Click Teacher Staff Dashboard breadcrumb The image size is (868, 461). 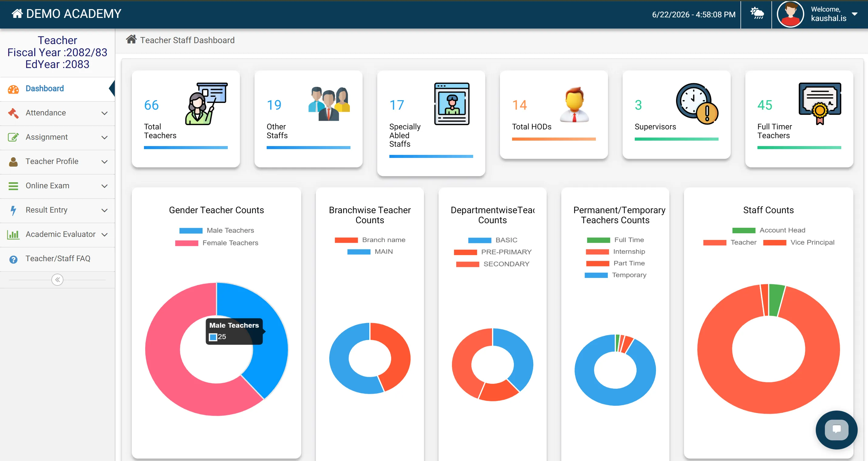coord(187,40)
